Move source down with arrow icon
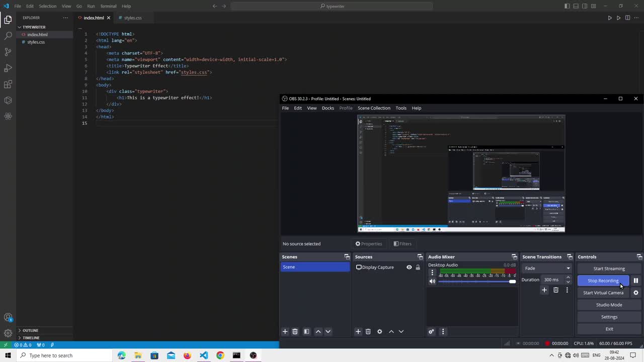Image resolution: width=644 pixels, height=362 pixels. coord(401,331)
